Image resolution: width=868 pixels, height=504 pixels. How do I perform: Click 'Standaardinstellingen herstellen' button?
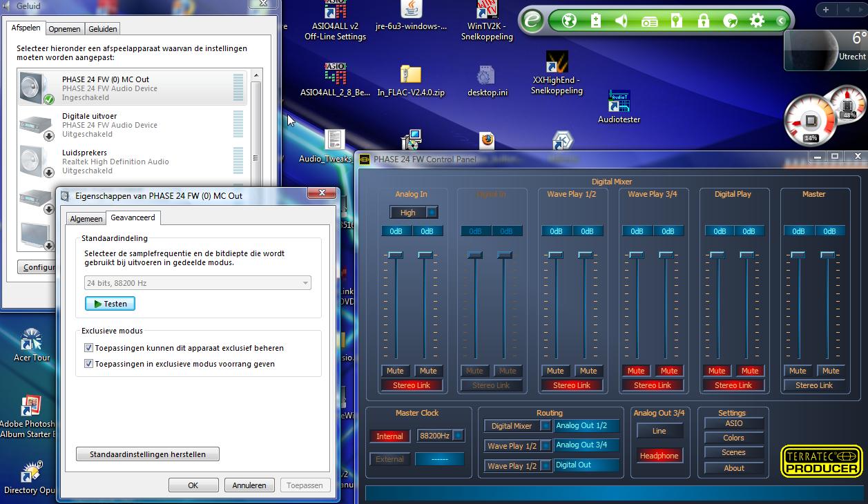[148, 454]
